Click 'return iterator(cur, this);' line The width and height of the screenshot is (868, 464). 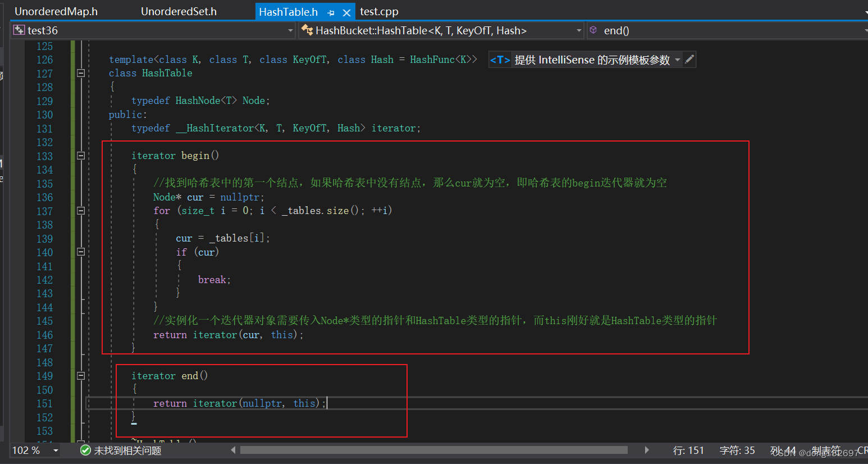(228, 335)
